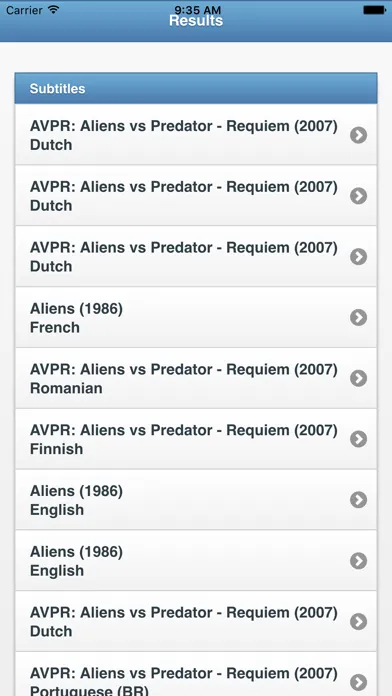This screenshot has width=392, height=696.
Task: Tap the arrow icon on second Dutch row
Action: [x=358, y=196]
